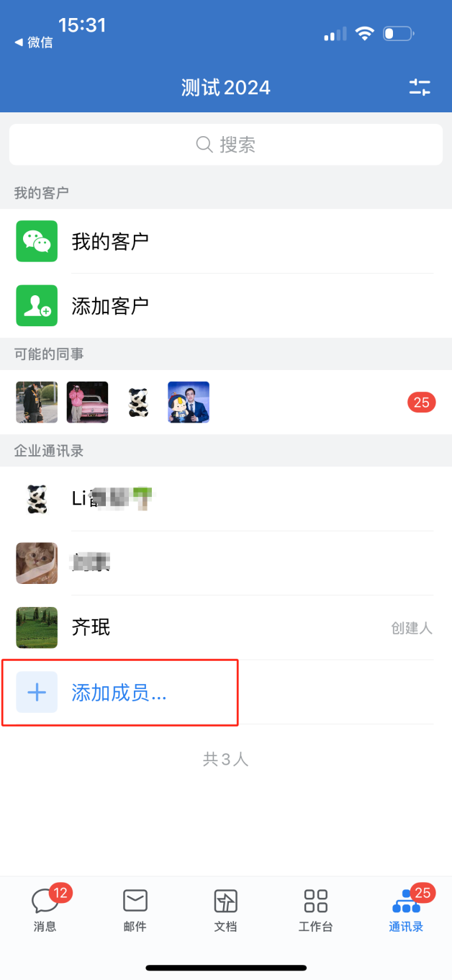
Task: Tap the suited man colleague avatar
Action: pyautogui.click(x=189, y=402)
